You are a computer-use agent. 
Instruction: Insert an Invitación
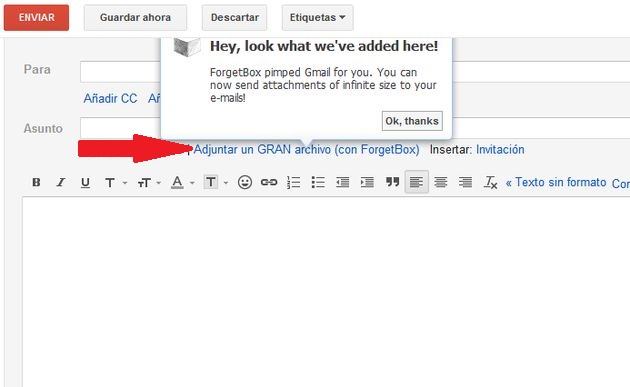click(x=500, y=149)
